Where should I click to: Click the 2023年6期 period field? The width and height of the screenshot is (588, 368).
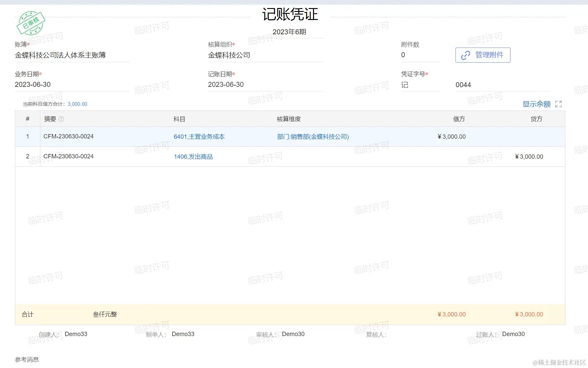(289, 32)
